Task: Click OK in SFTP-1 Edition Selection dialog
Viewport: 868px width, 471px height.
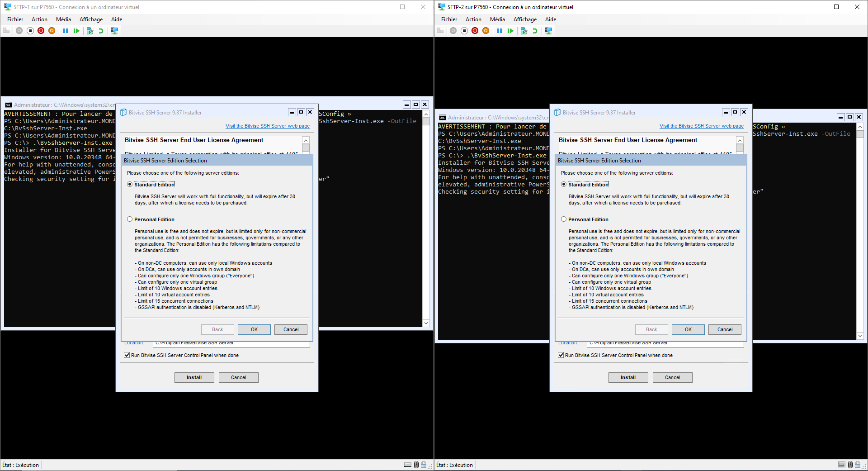Action: pos(254,329)
